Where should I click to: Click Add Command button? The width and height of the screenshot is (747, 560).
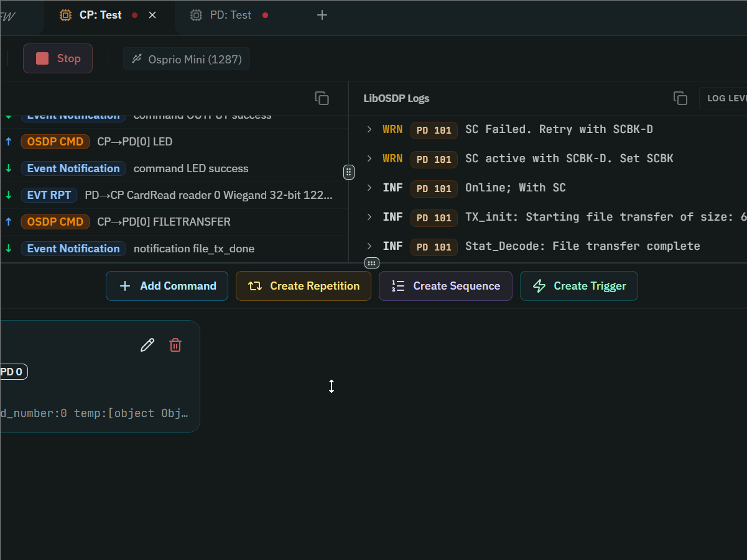[x=167, y=286]
